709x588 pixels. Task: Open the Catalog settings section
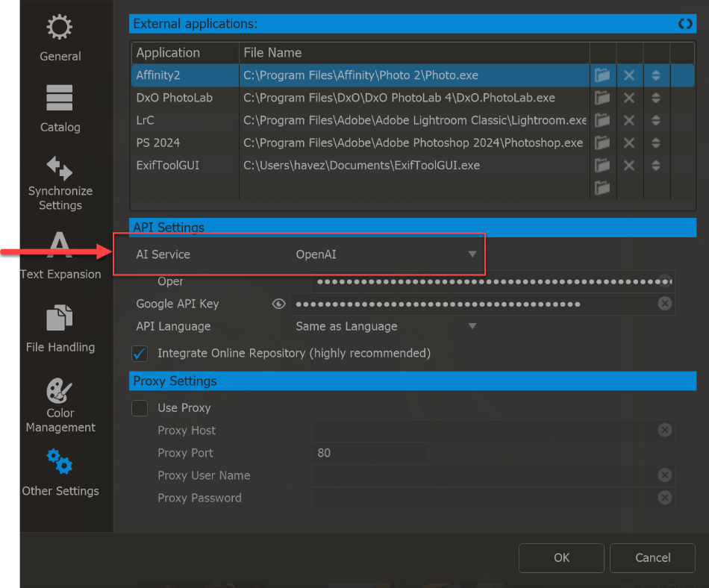60,109
